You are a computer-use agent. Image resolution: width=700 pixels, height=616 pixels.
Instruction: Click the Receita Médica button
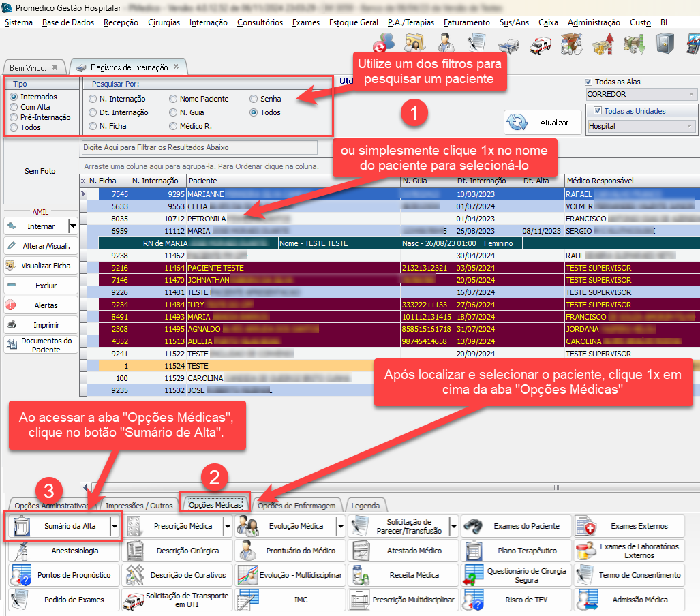(x=404, y=575)
